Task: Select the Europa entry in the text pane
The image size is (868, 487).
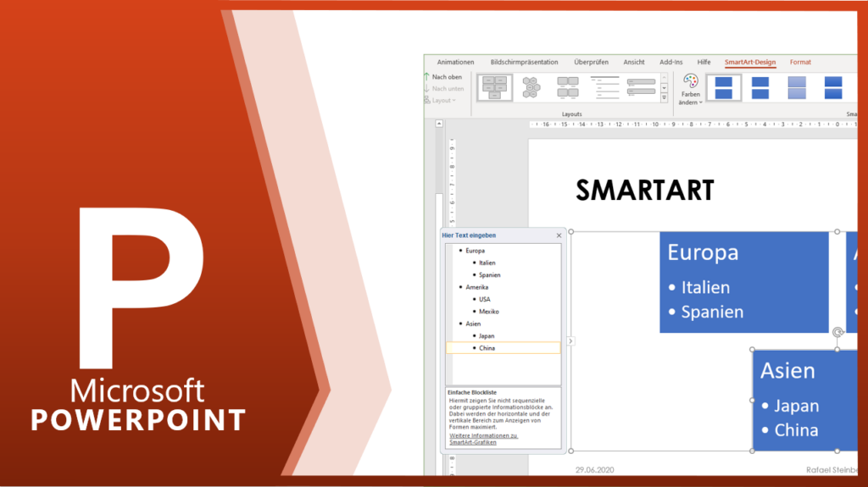Action: (475, 251)
